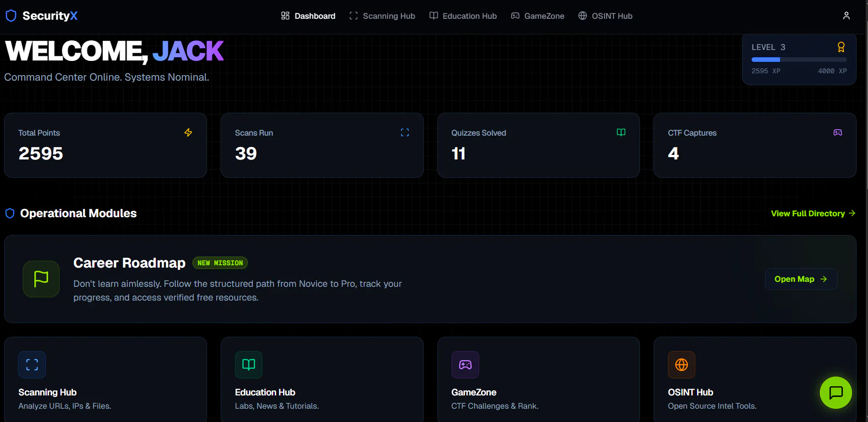Click the Career Roadmap flag icon

point(41,279)
